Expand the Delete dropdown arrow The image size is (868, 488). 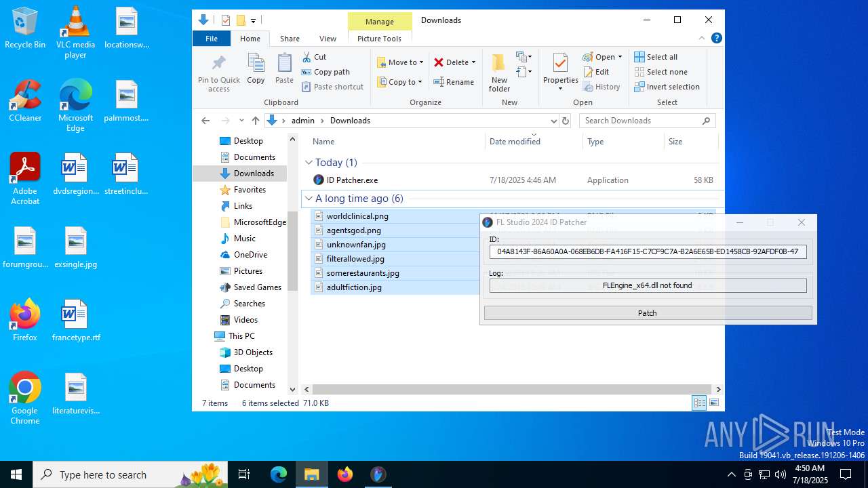coord(473,62)
